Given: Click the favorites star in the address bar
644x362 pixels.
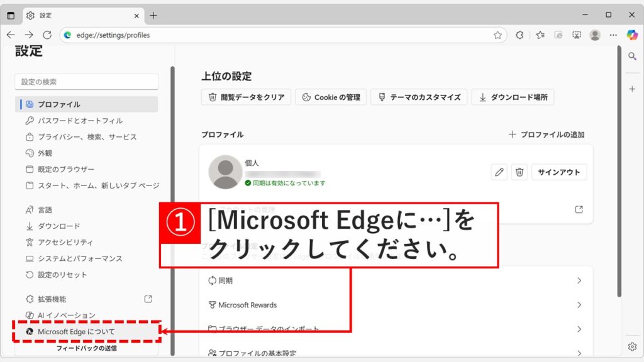Looking at the screenshot, I should [x=497, y=36].
